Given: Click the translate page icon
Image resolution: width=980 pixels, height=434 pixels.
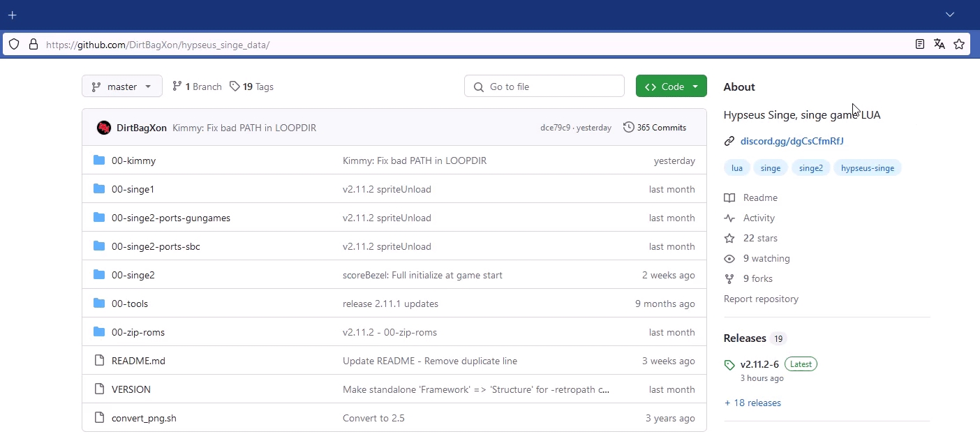Looking at the screenshot, I should click(940, 45).
